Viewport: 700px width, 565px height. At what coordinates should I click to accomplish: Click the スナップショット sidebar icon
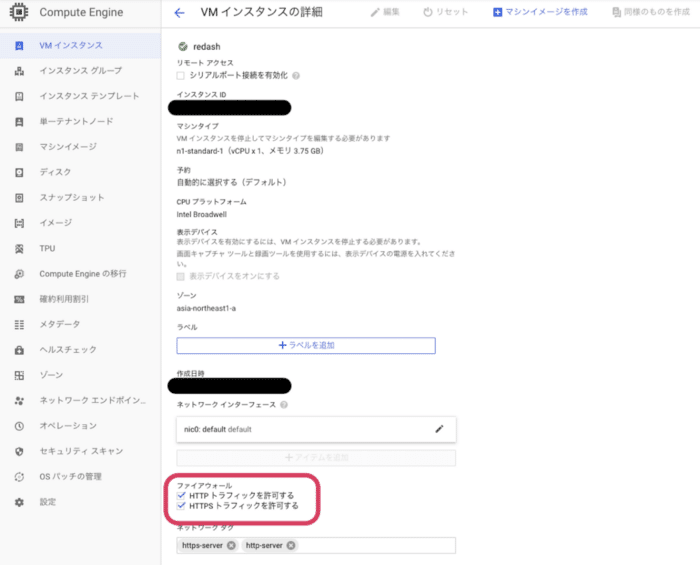19,198
